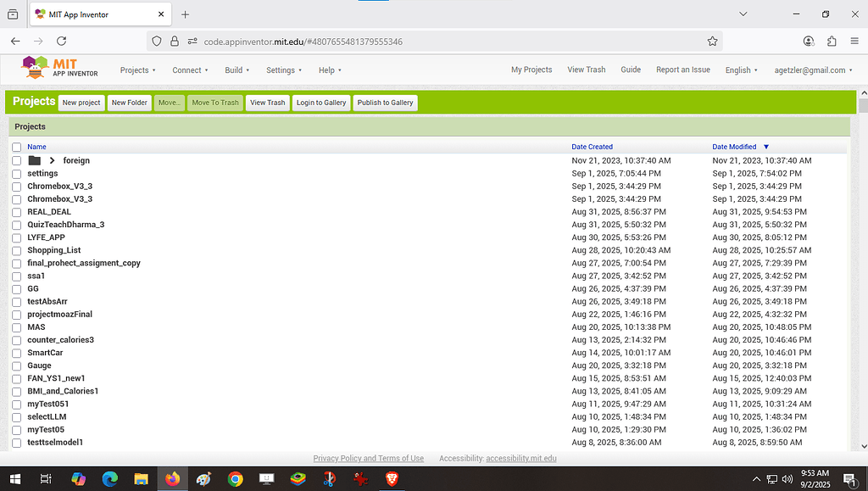The height and width of the screenshot is (491, 868).
Task: Click the extensions icon in browser toolbar
Action: (x=832, y=41)
